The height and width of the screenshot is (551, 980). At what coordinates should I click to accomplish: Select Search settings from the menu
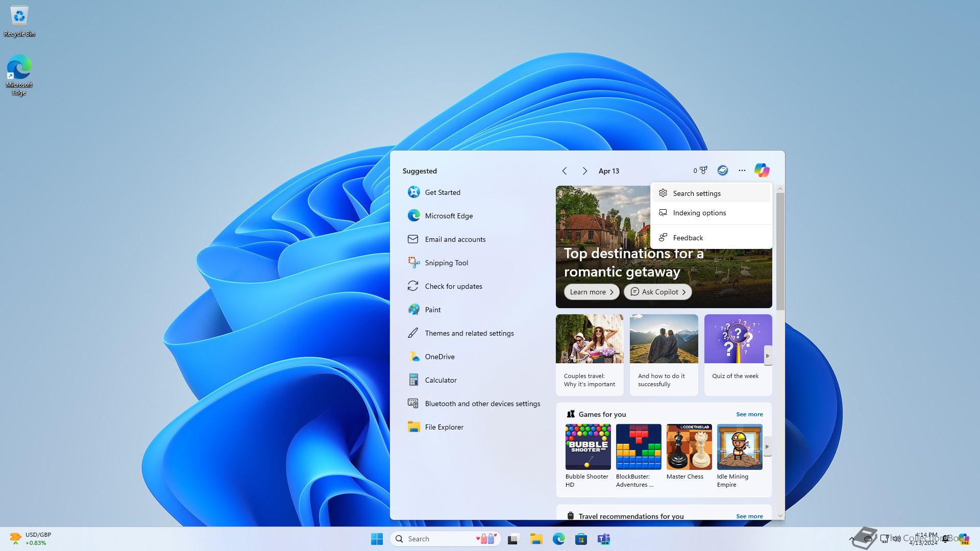711,193
